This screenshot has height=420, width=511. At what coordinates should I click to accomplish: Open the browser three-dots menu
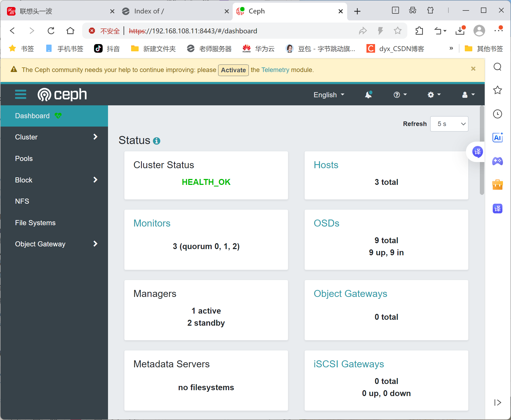pos(498,30)
